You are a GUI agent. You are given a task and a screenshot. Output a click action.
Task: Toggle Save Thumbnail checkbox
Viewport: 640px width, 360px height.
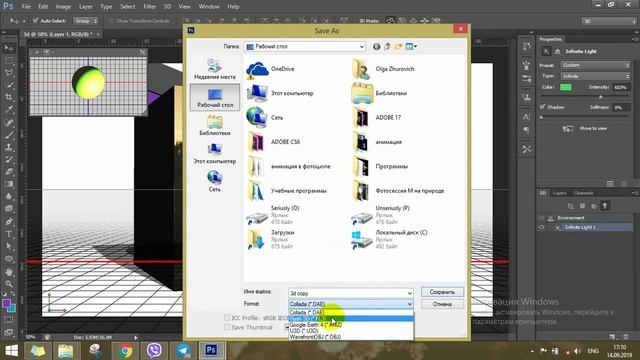click(227, 327)
